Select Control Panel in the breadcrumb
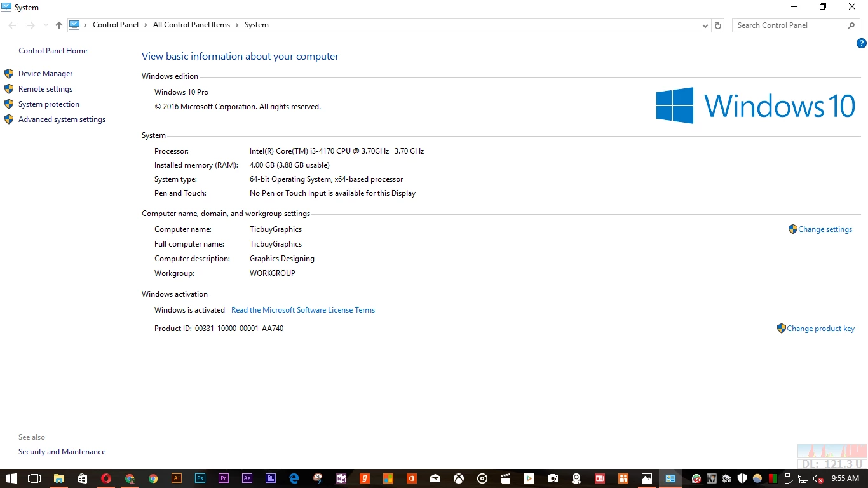Image resolution: width=868 pixels, height=488 pixels. tap(116, 25)
